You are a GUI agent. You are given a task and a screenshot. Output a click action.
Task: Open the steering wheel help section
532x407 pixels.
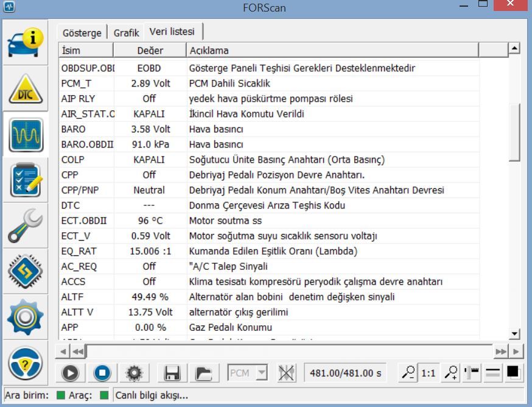26,363
